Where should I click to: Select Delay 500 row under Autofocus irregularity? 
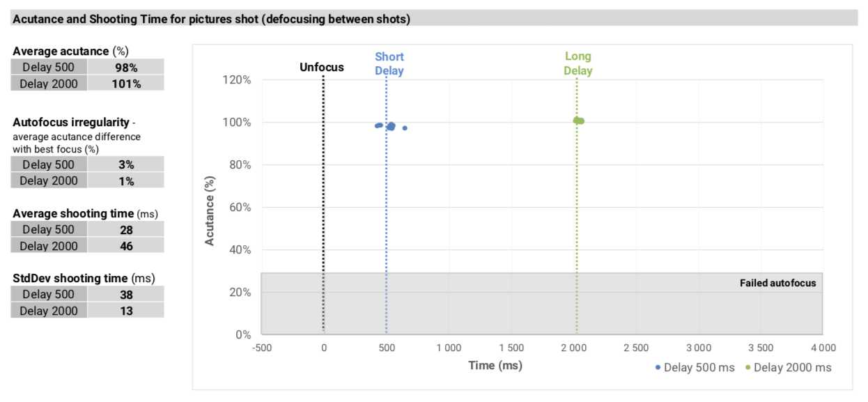tap(87, 164)
